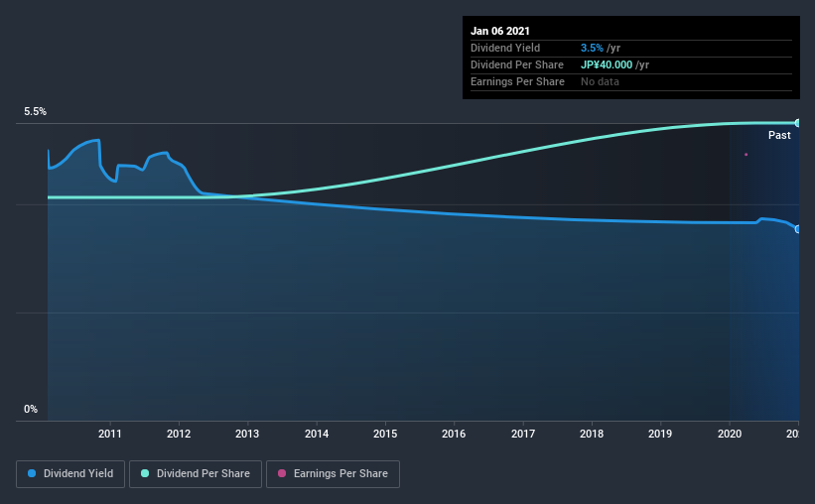Click the 2011 x-axis label
Screen dimensions: 815x504
tap(109, 434)
